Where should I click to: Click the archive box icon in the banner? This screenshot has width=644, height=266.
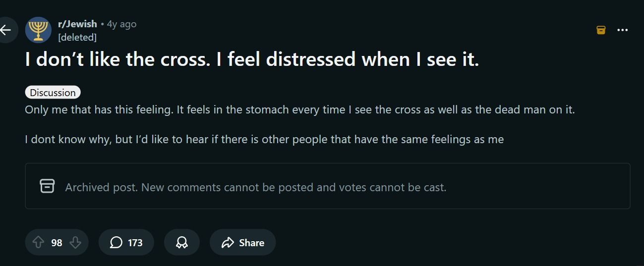click(47, 186)
